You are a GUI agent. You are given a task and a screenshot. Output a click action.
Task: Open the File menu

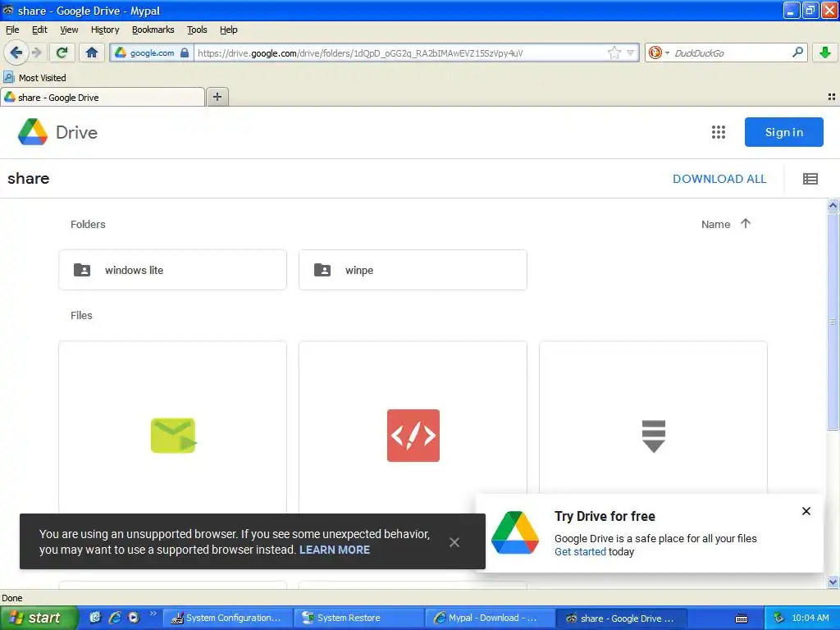tap(12, 30)
